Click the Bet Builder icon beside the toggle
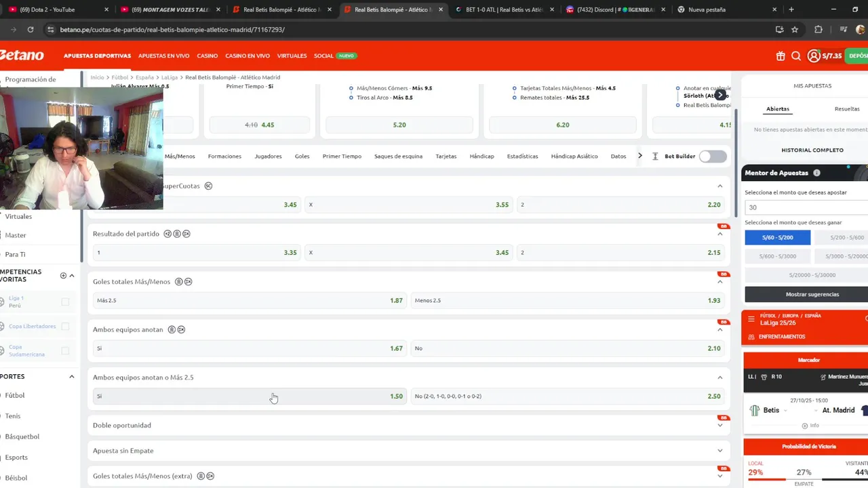The height and width of the screenshot is (488, 868). [655, 156]
